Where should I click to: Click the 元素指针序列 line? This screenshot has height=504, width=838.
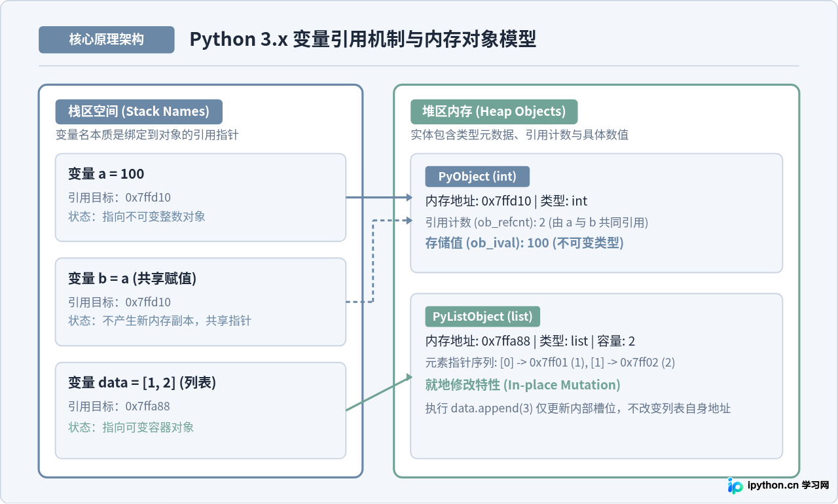click(x=550, y=363)
